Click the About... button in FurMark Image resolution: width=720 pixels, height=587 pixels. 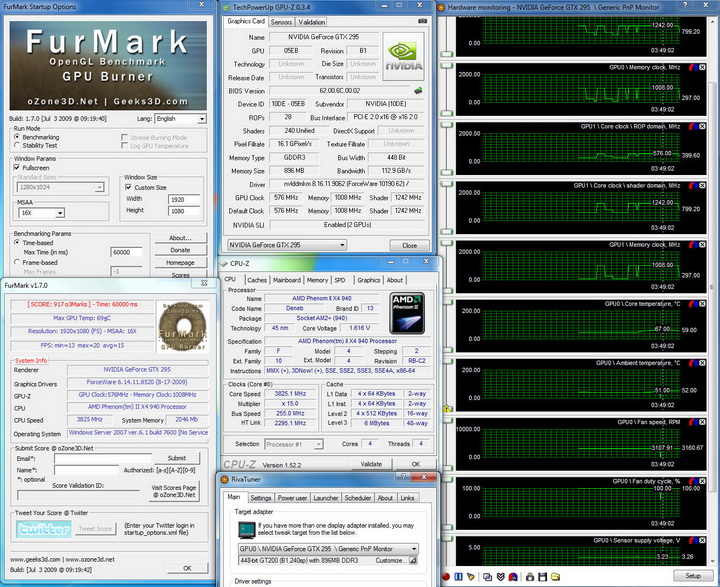180,238
